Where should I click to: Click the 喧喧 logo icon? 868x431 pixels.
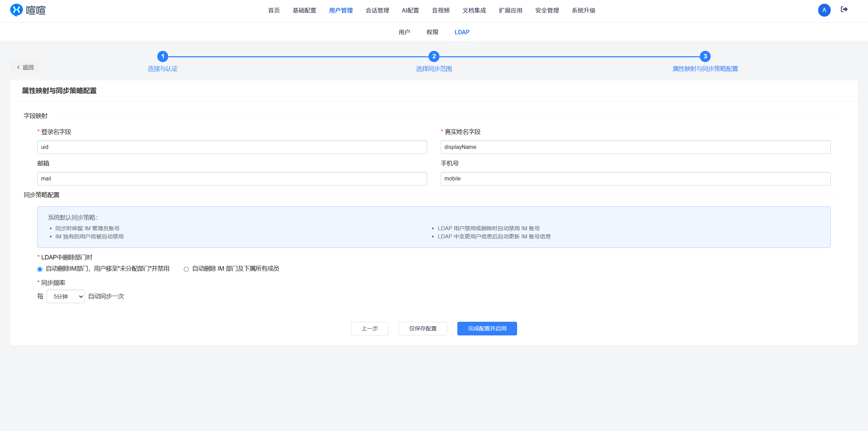[x=17, y=10]
